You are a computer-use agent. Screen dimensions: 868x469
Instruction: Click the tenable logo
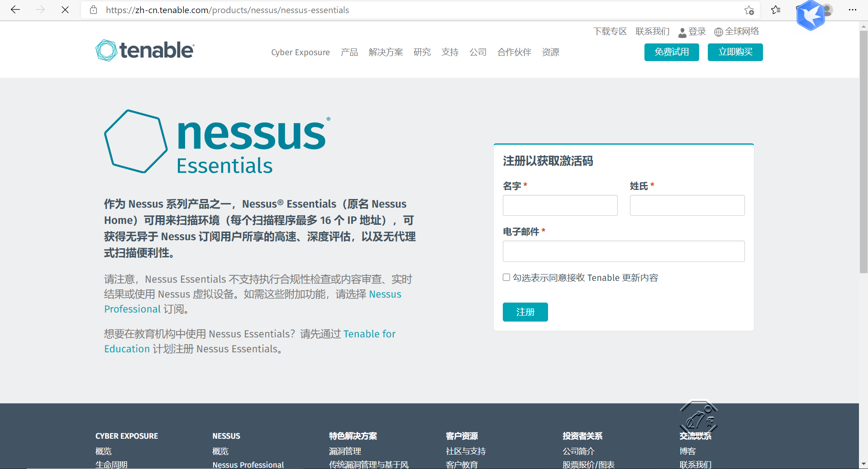tap(145, 50)
